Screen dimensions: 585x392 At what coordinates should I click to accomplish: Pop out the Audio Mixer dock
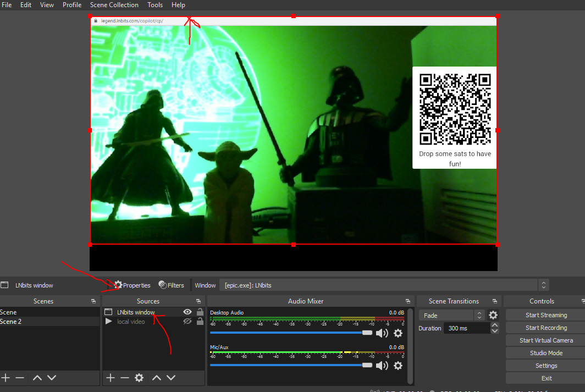[407, 301]
